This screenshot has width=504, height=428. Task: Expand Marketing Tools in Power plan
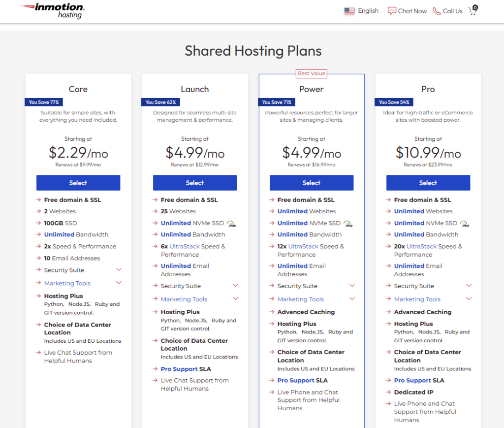pyautogui.click(x=352, y=299)
